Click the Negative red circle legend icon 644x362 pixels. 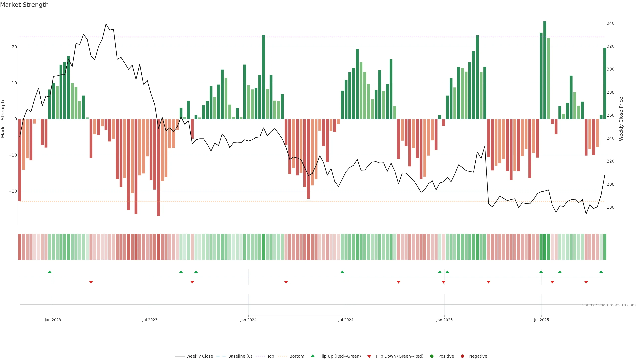tap(462, 356)
